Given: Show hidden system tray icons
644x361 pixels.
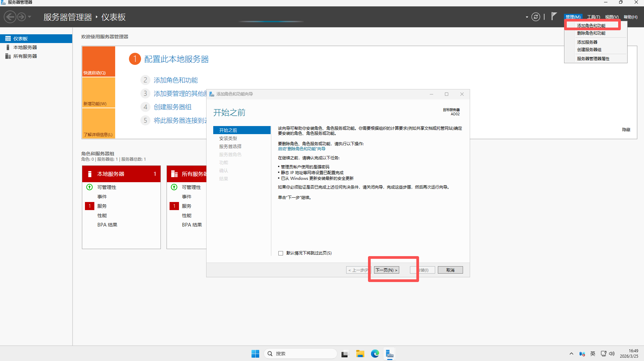Looking at the screenshot, I should (571, 354).
